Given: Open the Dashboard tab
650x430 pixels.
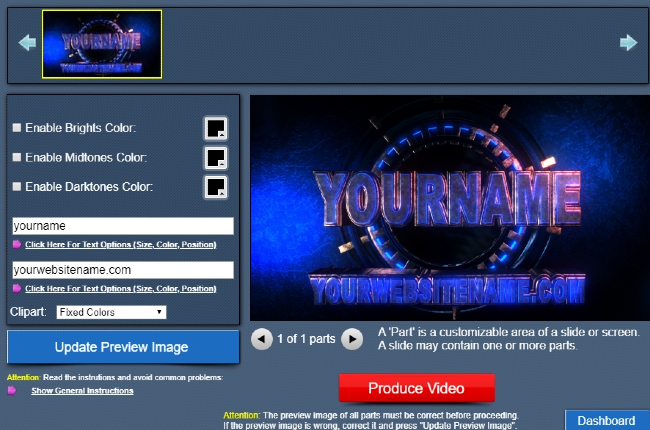Looking at the screenshot, I should tap(606, 421).
